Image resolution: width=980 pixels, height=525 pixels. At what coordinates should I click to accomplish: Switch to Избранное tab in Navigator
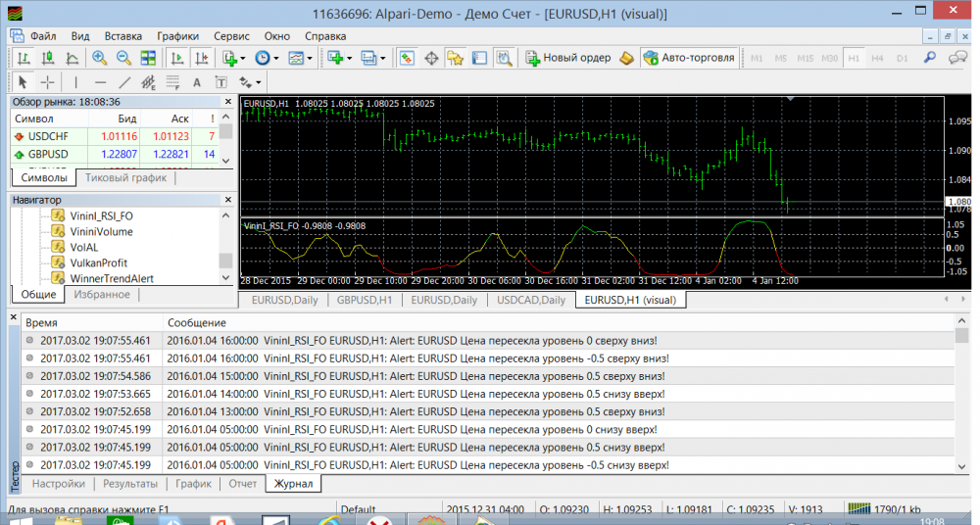[x=102, y=295]
